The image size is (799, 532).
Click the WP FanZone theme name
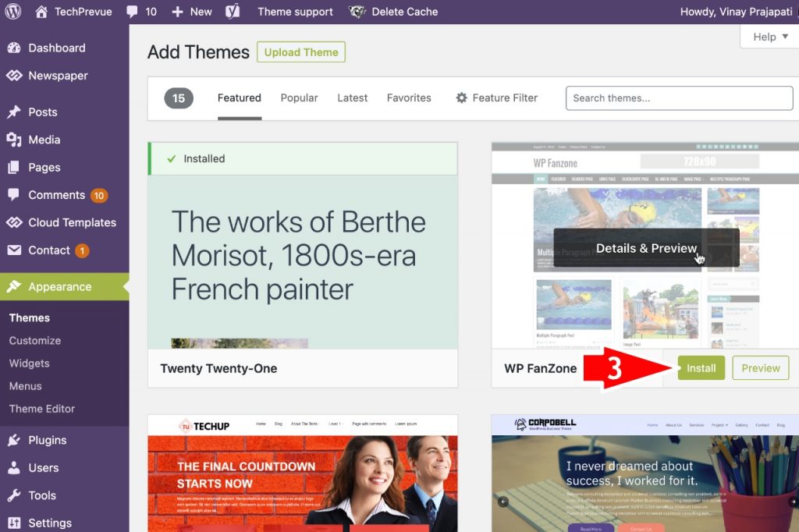click(x=540, y=368)
